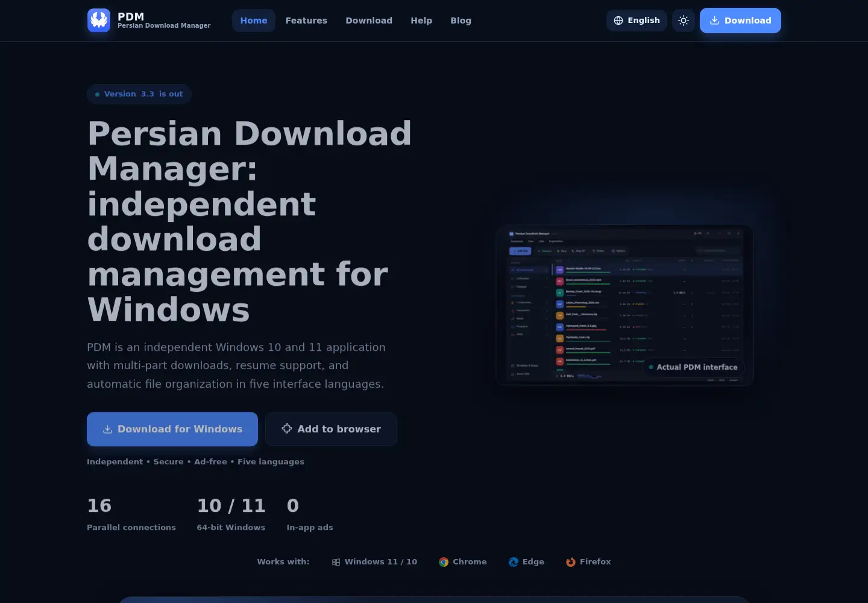The width and height of the screenshot is (868, 603).
Task: Click the "10 / 11" stat number
Action: click(x=231, y=505)
